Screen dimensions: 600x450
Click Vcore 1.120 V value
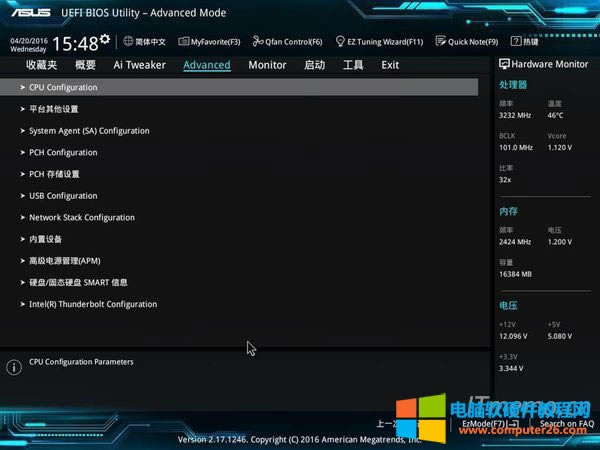point(560,147)
